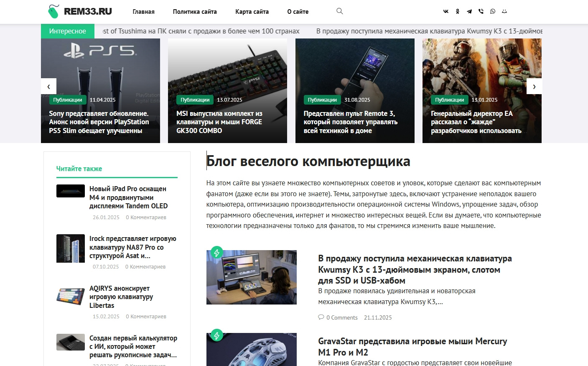Screen dimensions: 588x366
Task: Advance carousel with right arrow
Action: click(534, 87)
